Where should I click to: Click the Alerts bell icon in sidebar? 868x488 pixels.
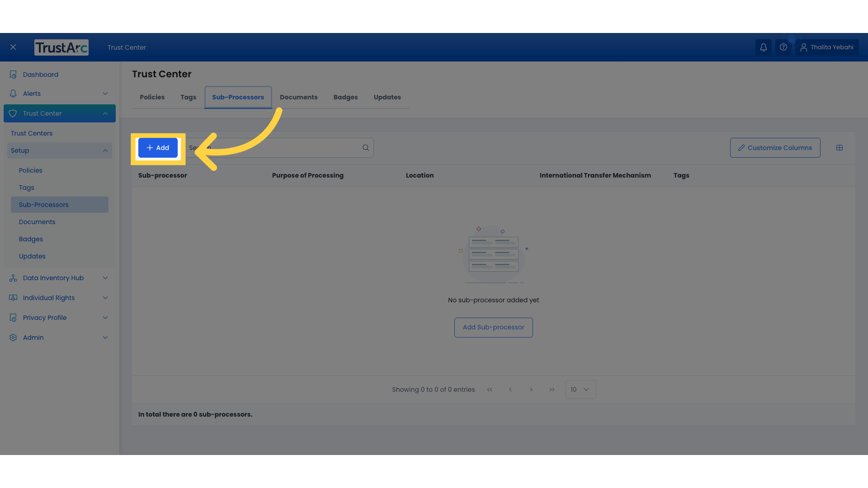[x=13, y=94]
